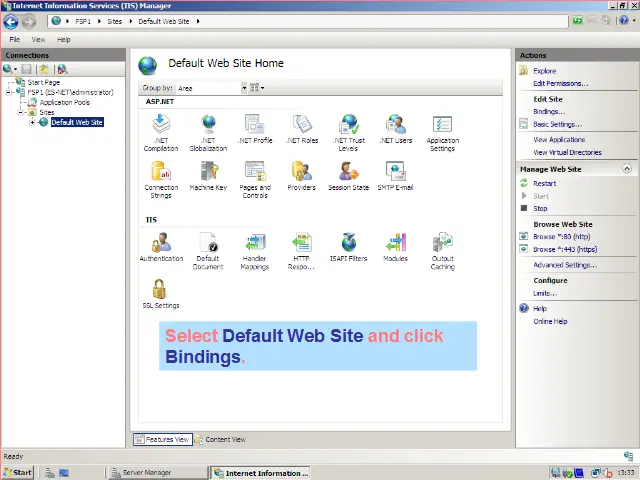Open the Help menu
640x480 pixels.
coord(64,40)
